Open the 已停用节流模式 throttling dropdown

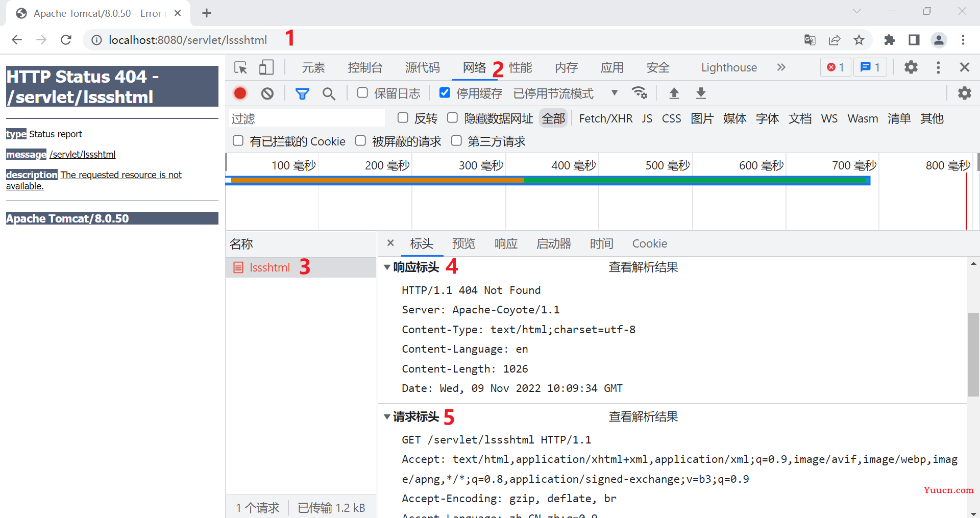point(566,93)
